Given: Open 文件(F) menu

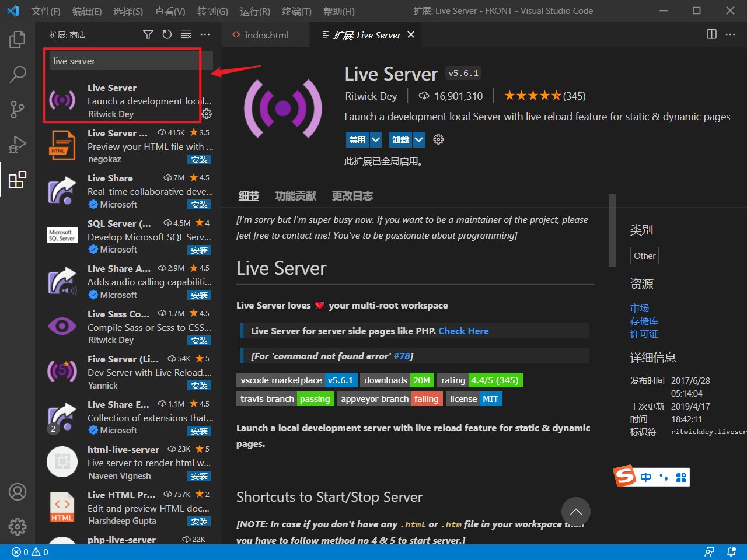Looking at the screenshot, I should (x=46, y=11).
